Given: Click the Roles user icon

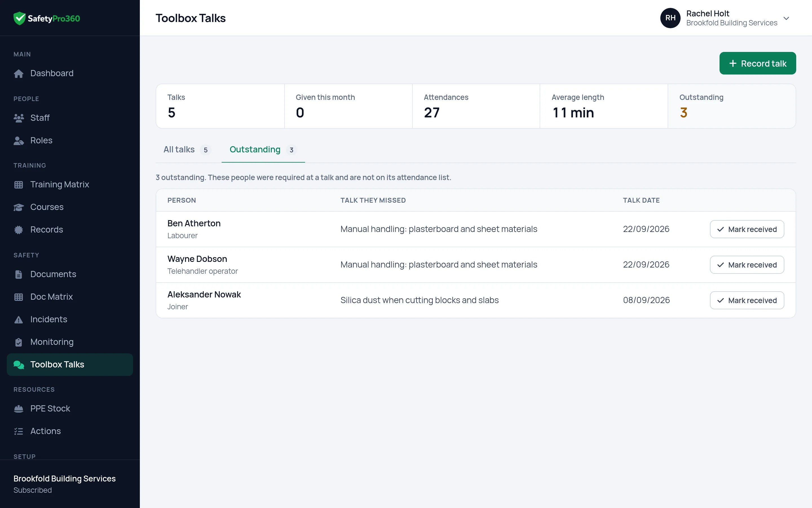Looking at the screenshot, I should [19, 141].
